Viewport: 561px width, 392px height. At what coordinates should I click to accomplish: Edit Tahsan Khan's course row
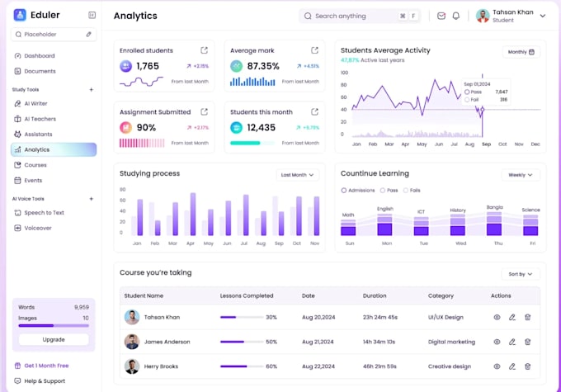pos(512,317)
